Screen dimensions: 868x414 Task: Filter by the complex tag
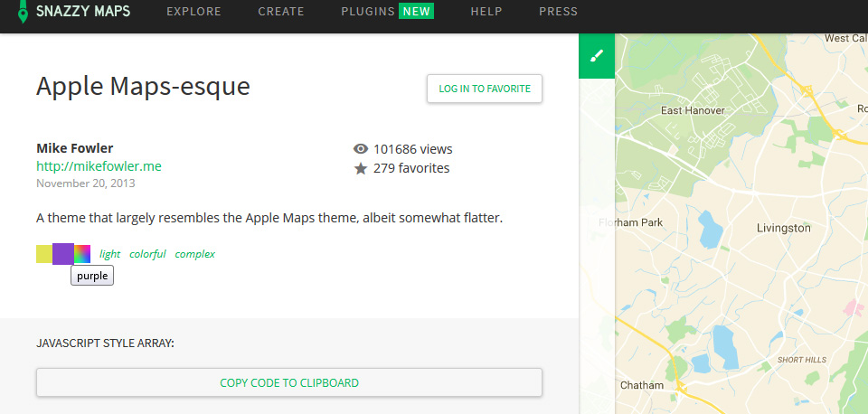(x=195, y=254)
